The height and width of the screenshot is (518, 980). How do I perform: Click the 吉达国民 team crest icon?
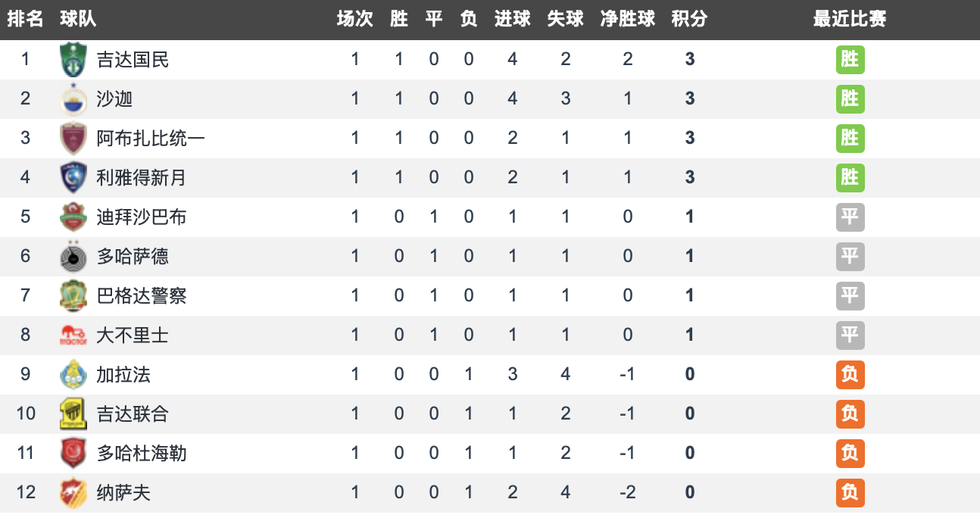coord(73,60)
